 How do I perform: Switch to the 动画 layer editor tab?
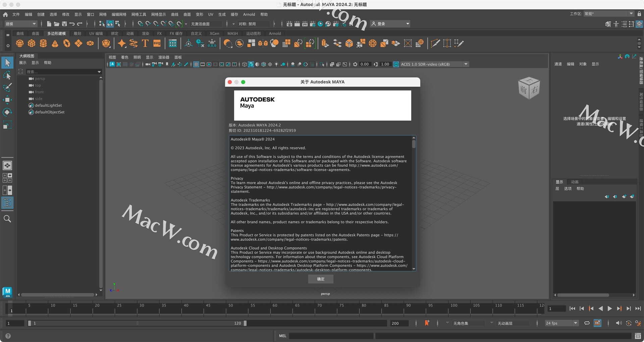575,182
